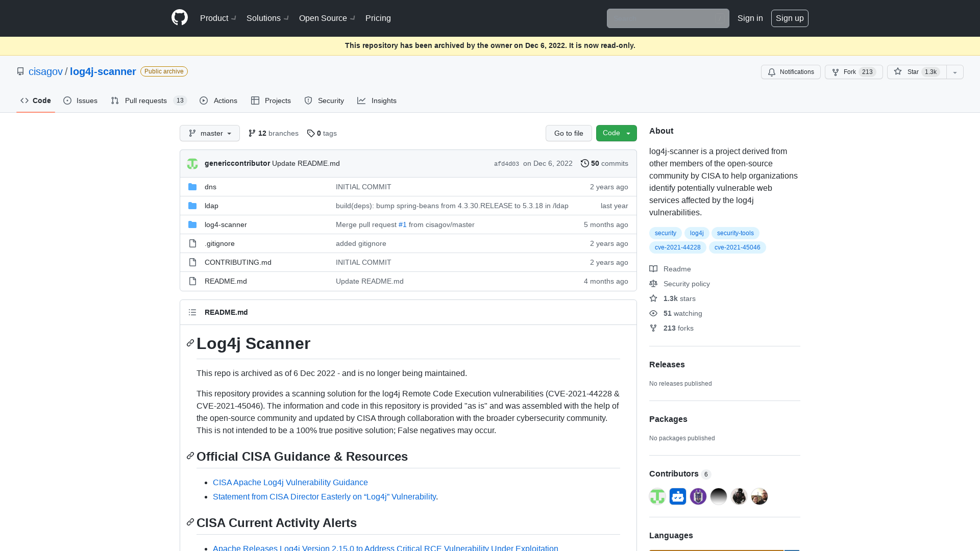The height and width of the screenshot is (551, 980).
Task: Click the third contributor avatar with purple icon
Action: pyautogui.click(x=698, y=496)
